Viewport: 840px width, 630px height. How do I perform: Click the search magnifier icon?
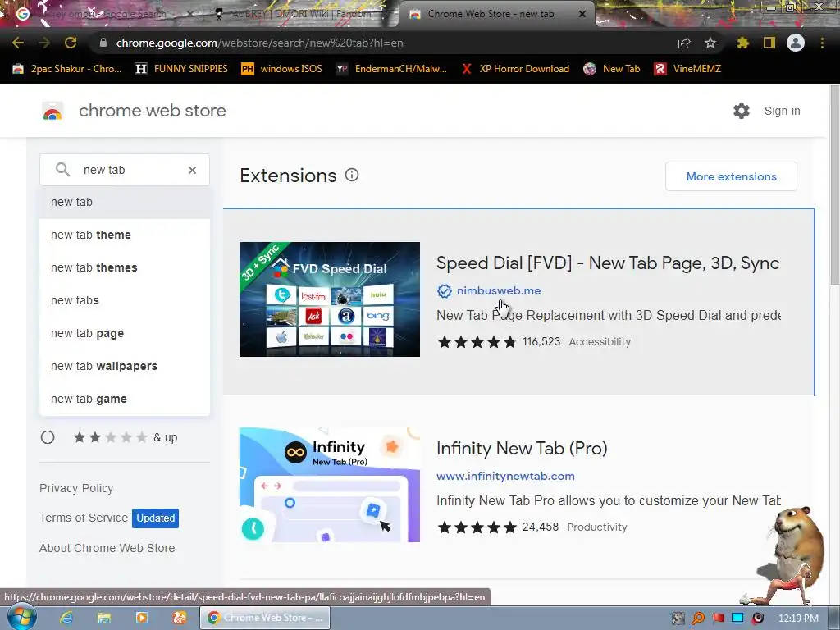(x=62, y=170)
